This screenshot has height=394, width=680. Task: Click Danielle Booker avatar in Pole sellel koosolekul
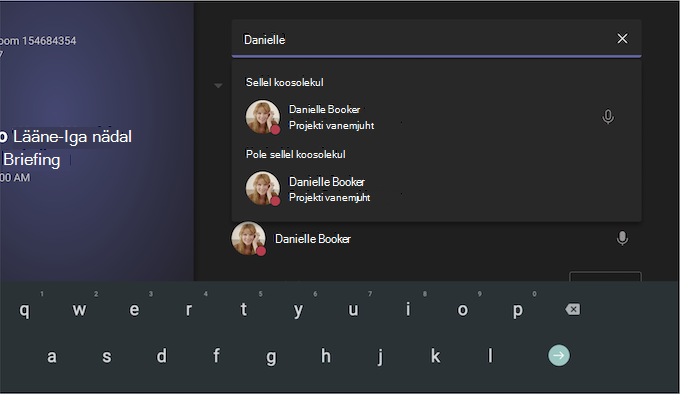(262, 188)
